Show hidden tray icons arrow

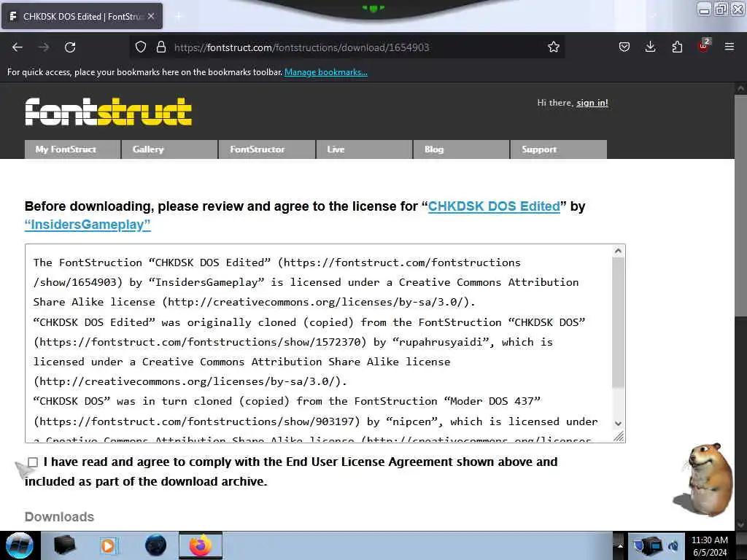click(x=620, y=545)
